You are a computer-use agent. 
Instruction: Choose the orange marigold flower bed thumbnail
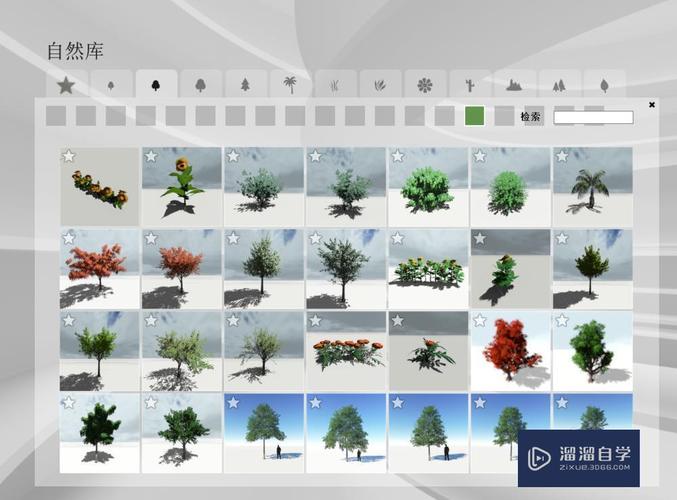(345, 351)
